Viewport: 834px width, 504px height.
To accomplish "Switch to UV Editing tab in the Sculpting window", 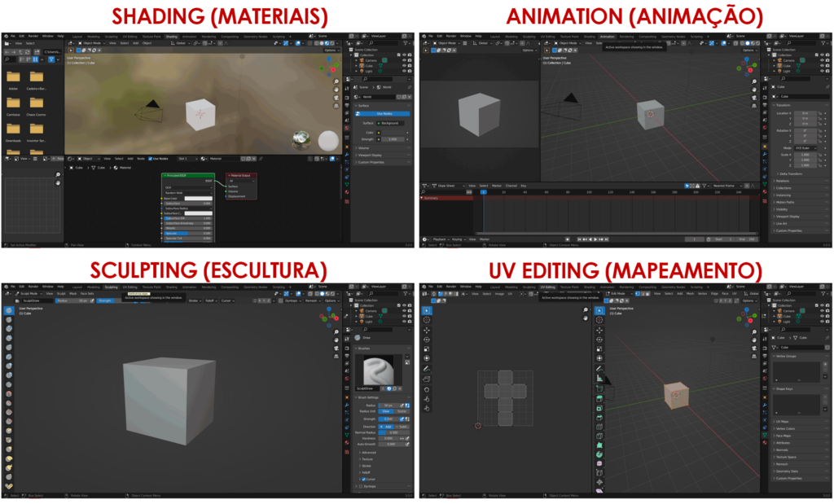I will [129, 287].
